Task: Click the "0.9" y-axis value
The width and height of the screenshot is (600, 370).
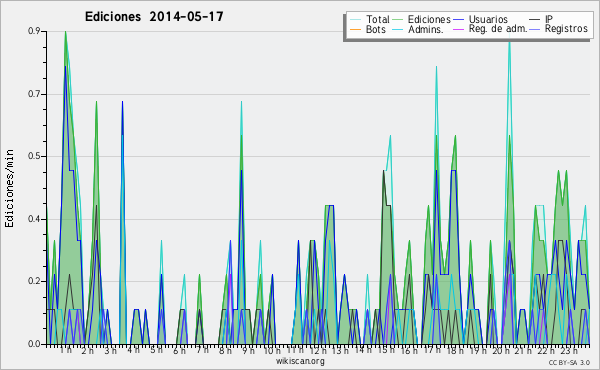Action: click(34, 31)
